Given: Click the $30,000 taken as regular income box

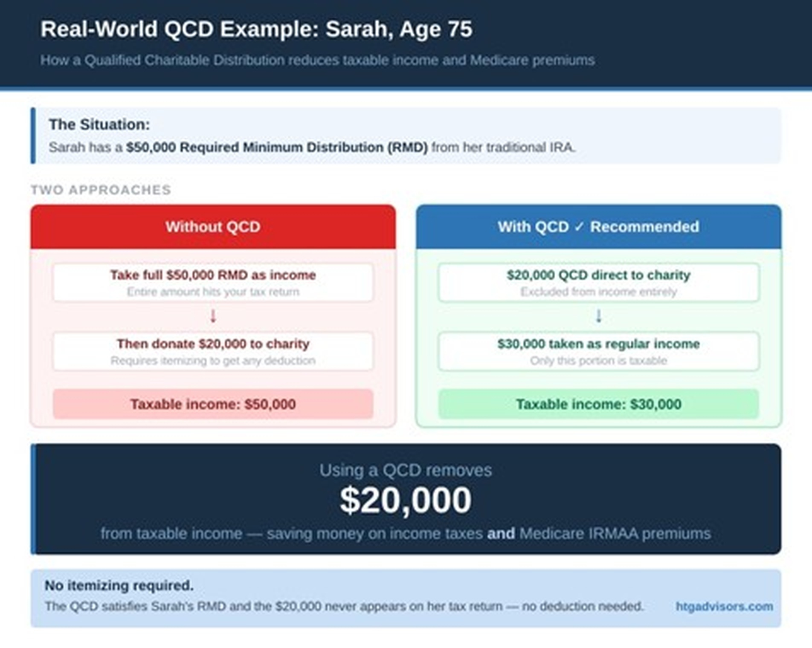Looking at the screenshot, I should [x=598, y=351].
